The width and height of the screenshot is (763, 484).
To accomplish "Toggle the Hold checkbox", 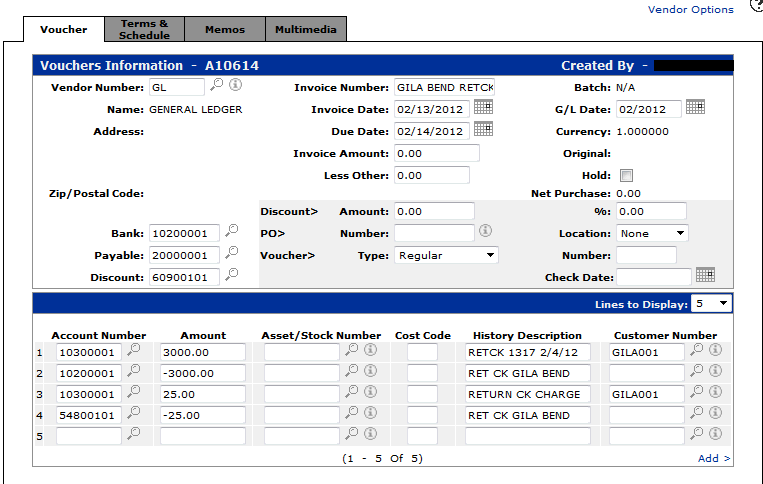I will tap(626, 176).
